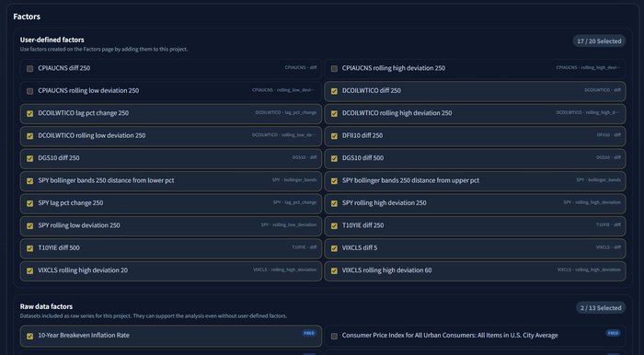
Task: Click 'SPY rolling high deviation 250' label
Action: (x=384, y=202)
